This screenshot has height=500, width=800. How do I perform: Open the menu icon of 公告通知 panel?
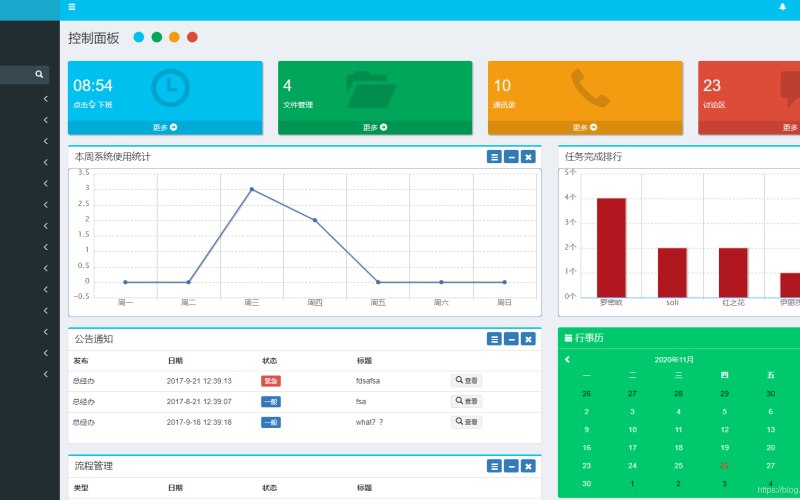pos(494,339)
